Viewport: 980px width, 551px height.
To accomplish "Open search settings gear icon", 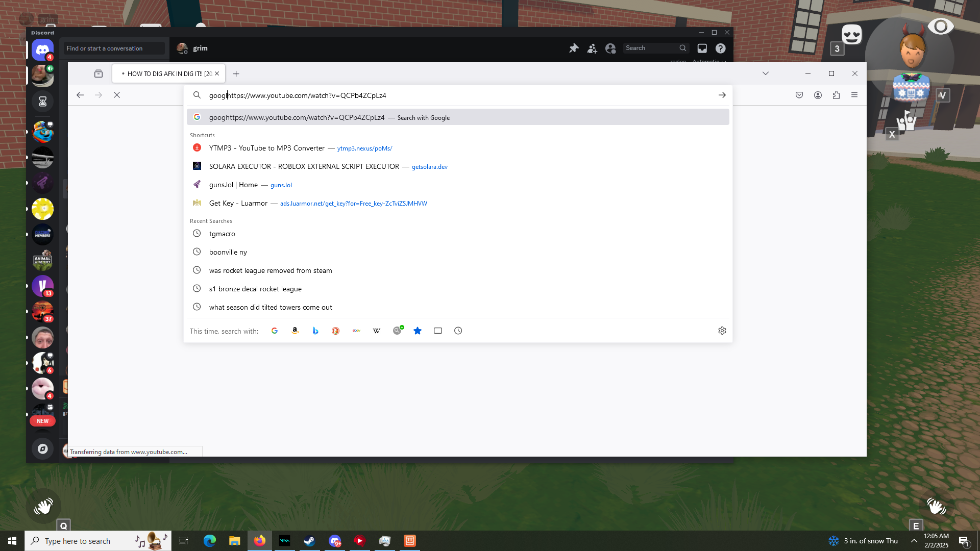I will pos(722,331).
